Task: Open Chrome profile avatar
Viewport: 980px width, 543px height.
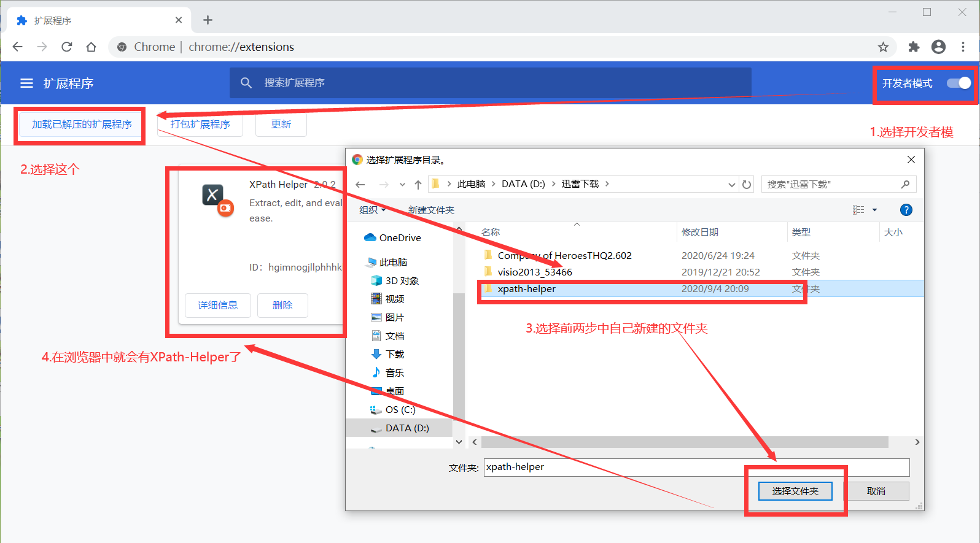Action: point(938,47)
